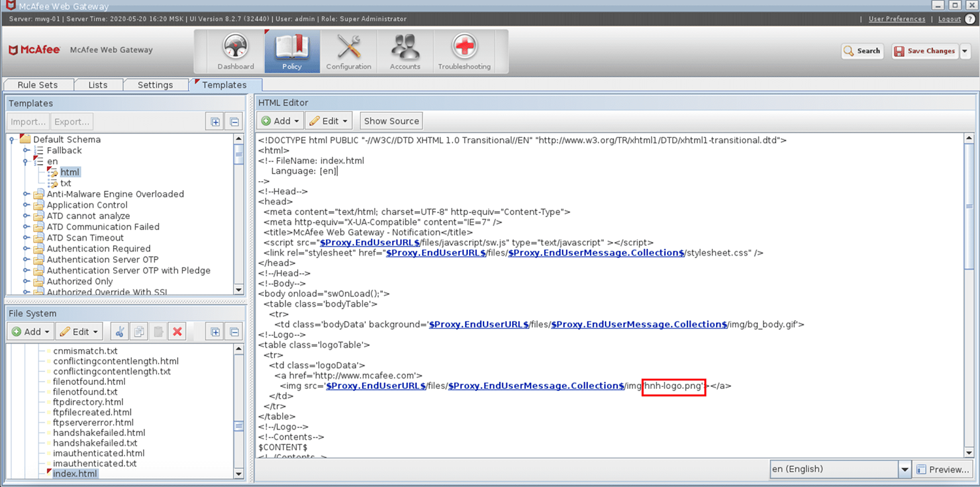The image size is (980, 487).
Task: Expand all nodes in Templates panel
Action: [x=214, y=122]
